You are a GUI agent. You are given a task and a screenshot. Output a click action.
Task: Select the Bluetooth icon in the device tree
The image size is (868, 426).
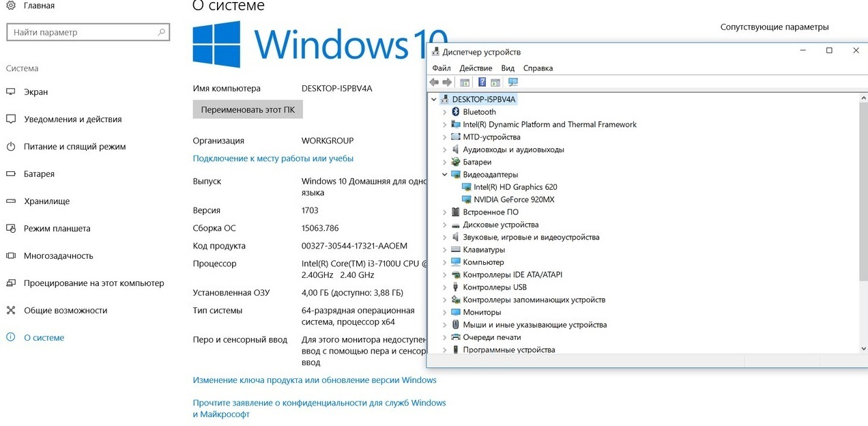456,112
